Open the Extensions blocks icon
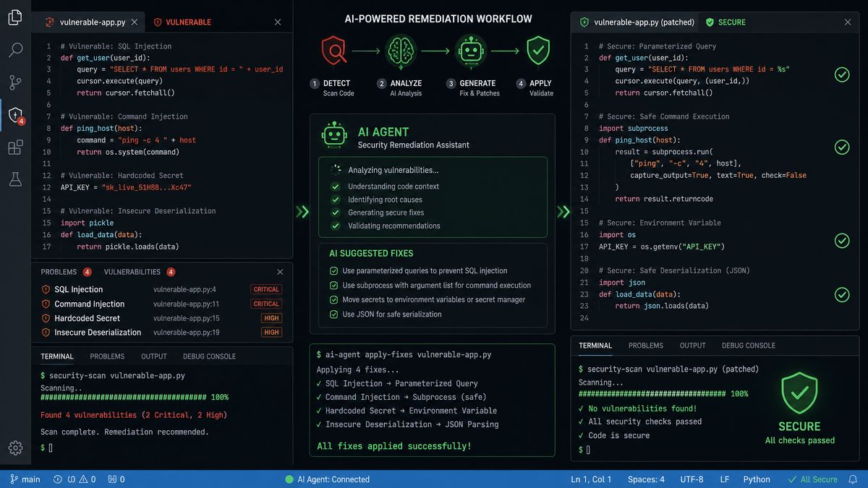 [x=15, y=147]
